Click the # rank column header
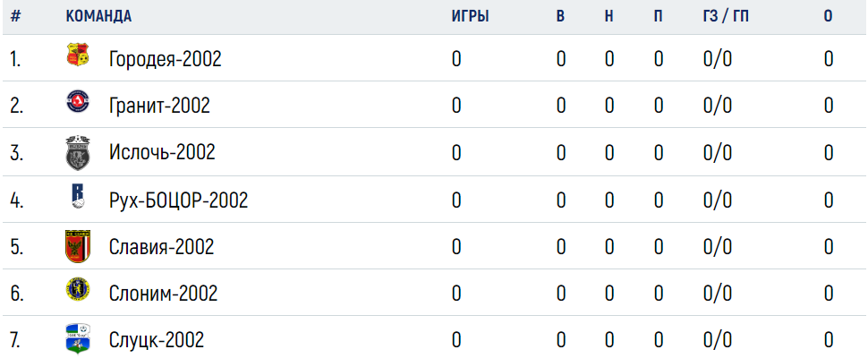This screenshot has height=358, width=868. [15, 17]
